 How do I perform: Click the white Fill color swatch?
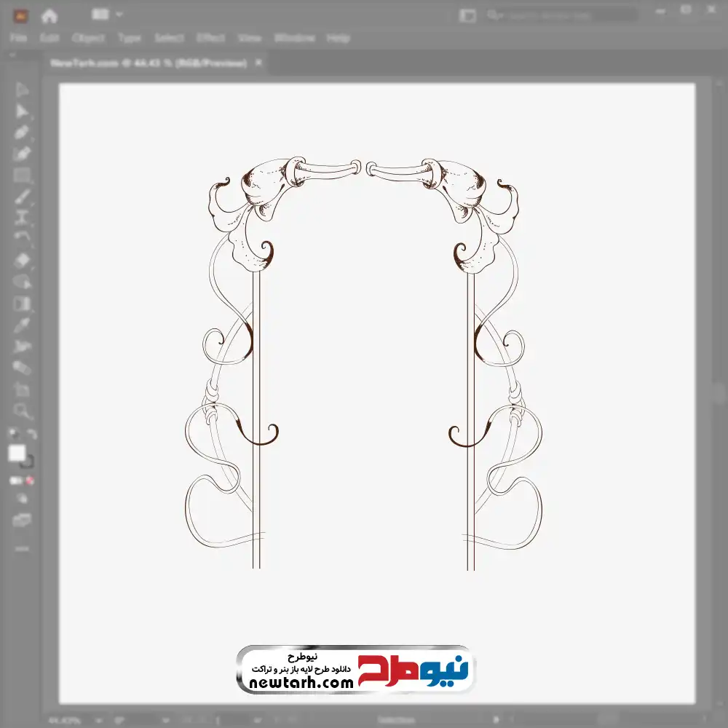(17, 454)
